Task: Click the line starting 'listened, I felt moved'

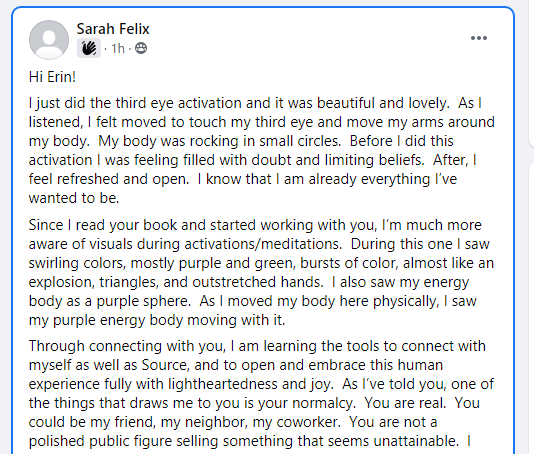Action: pos(262,122)
